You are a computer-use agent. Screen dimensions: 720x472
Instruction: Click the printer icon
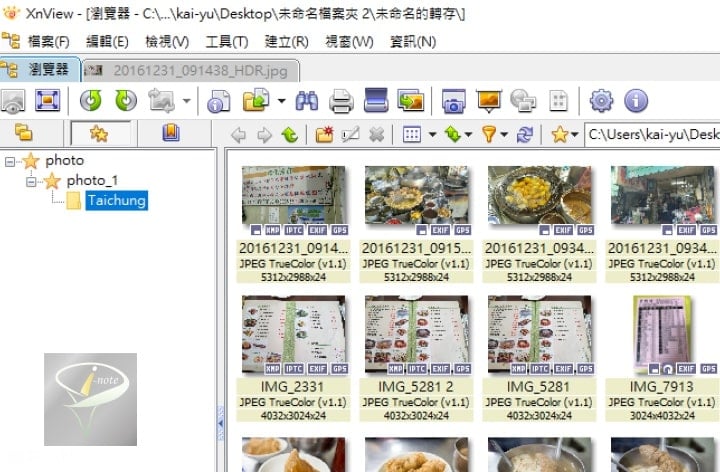pyautogui.click(x=341, y=101)
